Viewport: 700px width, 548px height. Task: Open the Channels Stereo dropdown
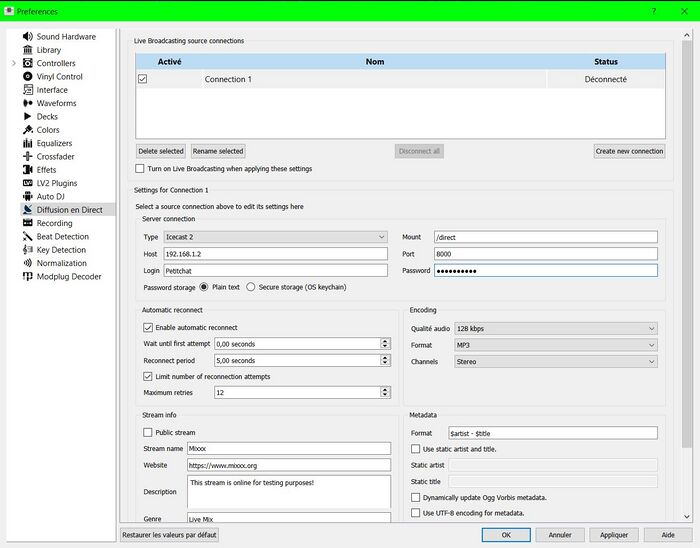coord(556,361)
